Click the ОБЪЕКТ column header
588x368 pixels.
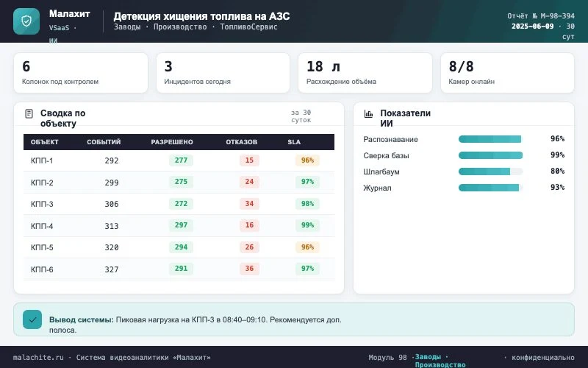coord(44,142)
